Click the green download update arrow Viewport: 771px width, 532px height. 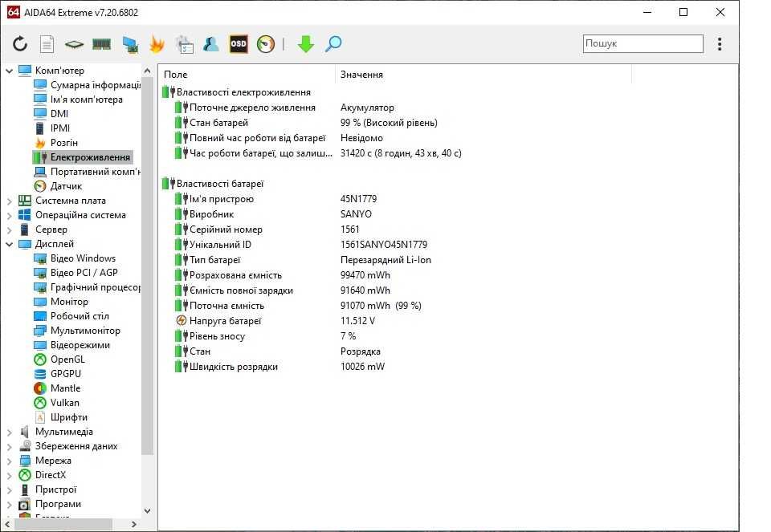point(305,44)
